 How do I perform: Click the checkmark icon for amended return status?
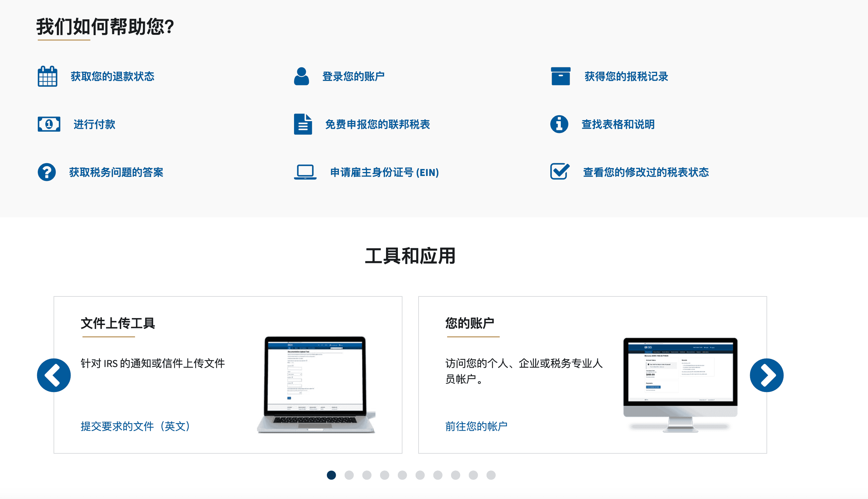[x=560, y=171]
